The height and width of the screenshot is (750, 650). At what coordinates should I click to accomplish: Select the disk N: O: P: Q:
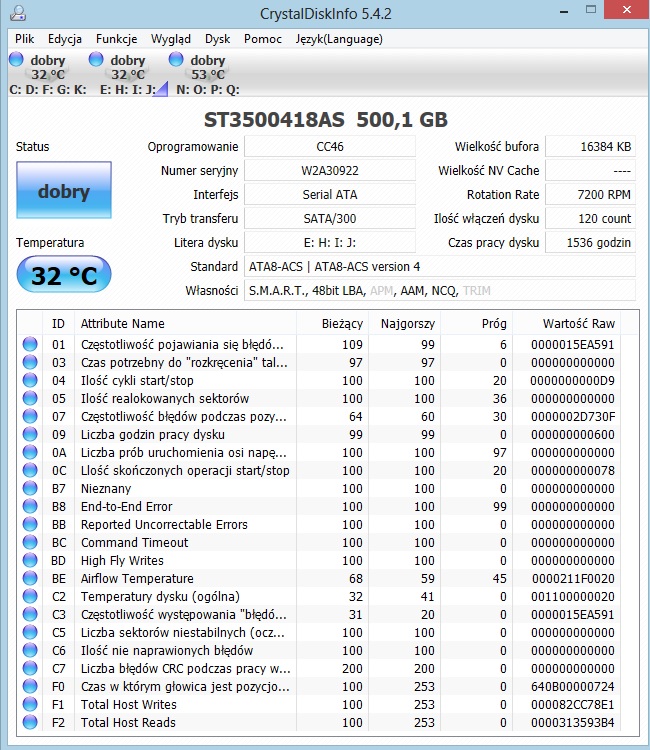tap(208, 74)
